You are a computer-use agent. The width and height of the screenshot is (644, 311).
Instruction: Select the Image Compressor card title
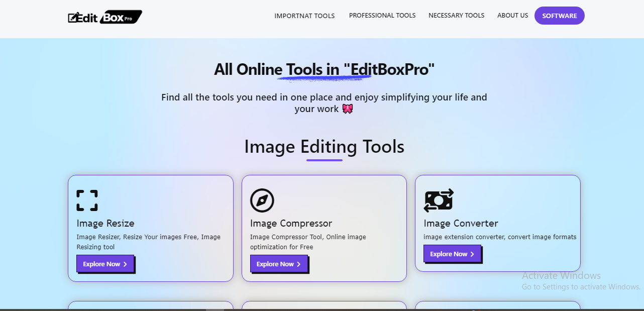coord(291,223)
